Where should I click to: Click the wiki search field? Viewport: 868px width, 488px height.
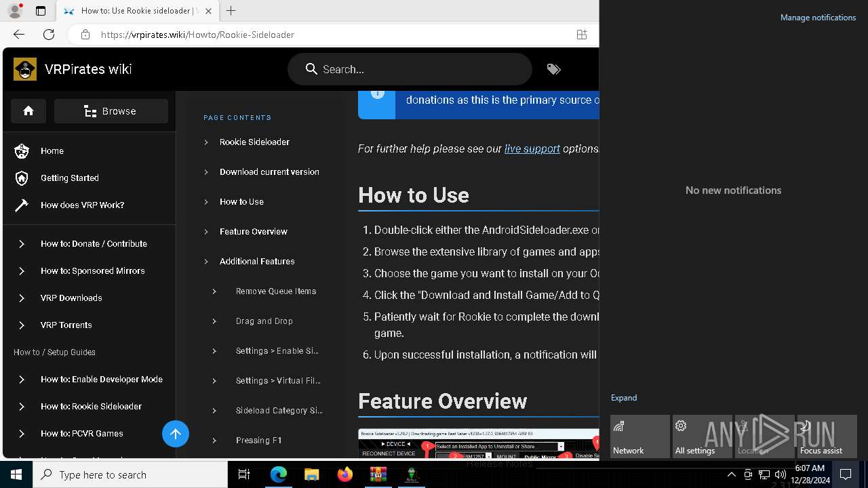tap(410, 69)
